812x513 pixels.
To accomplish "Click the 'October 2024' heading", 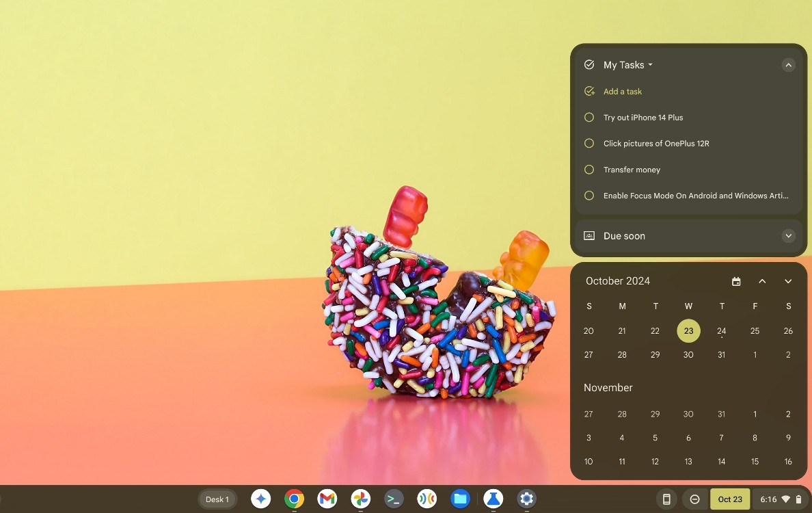I will pos(618,281).
